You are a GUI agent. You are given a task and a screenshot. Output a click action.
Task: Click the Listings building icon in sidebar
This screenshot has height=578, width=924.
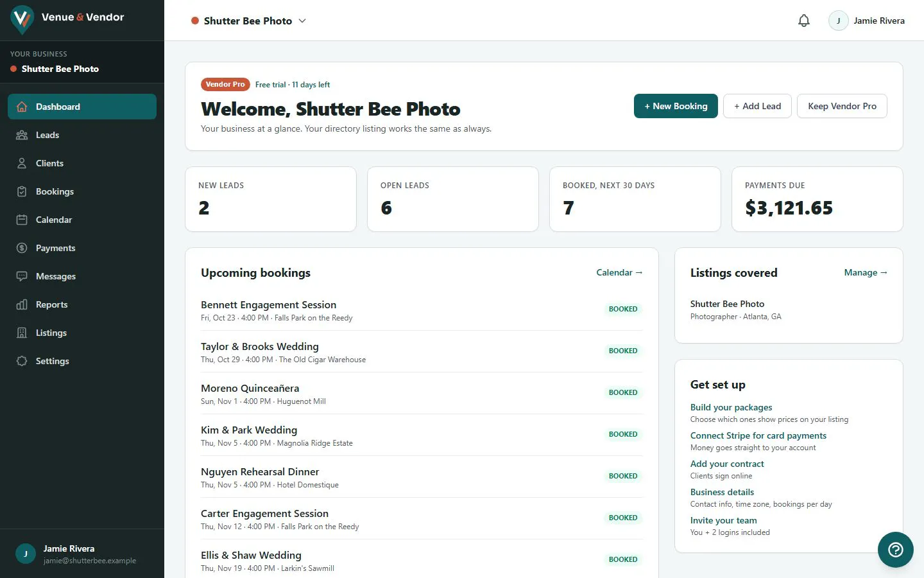pos(22,333)
